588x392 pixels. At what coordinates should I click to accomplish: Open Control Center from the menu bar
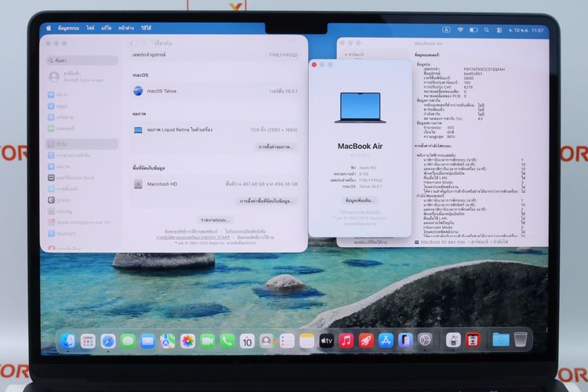(x=499, y=30)
